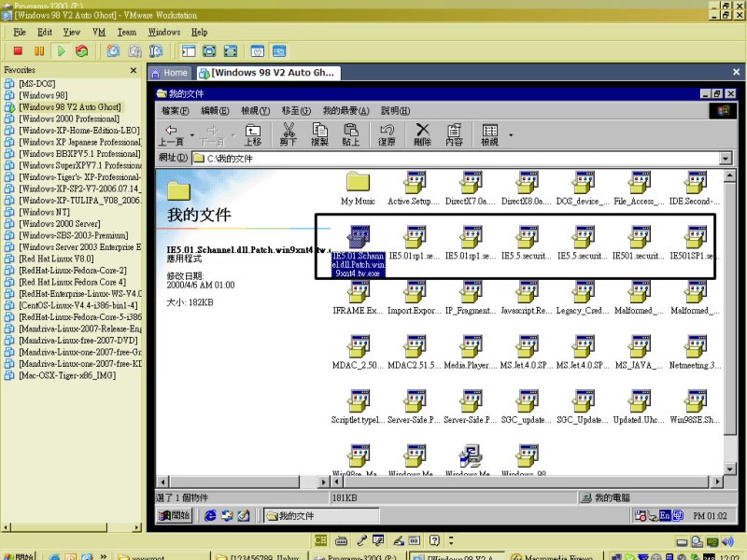Open the 編輯(E) menu in Explorer

tap(215, 111)
